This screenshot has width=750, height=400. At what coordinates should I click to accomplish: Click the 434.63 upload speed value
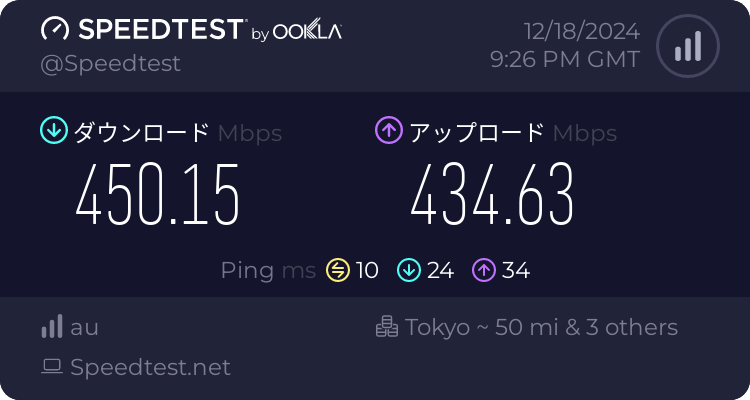pos(492,194)
